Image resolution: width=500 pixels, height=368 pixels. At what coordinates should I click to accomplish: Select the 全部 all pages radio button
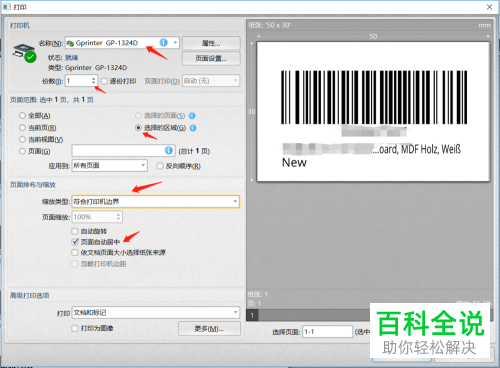tap(22, 116)
